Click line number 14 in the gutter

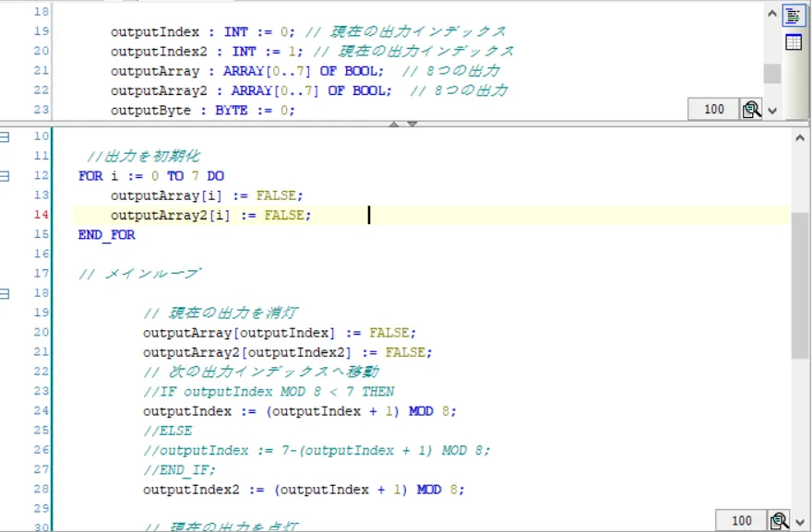40,215
